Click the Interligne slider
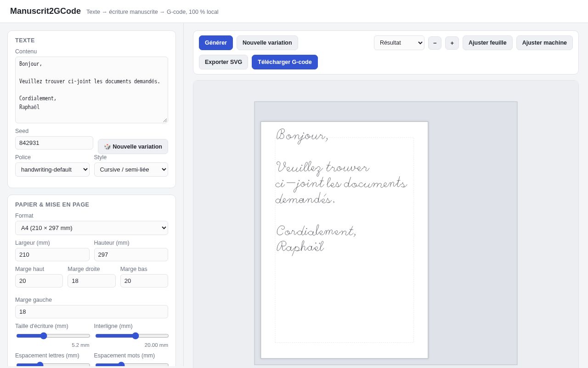The height and width of the screenshot is (368, 588). pos(132,336)
